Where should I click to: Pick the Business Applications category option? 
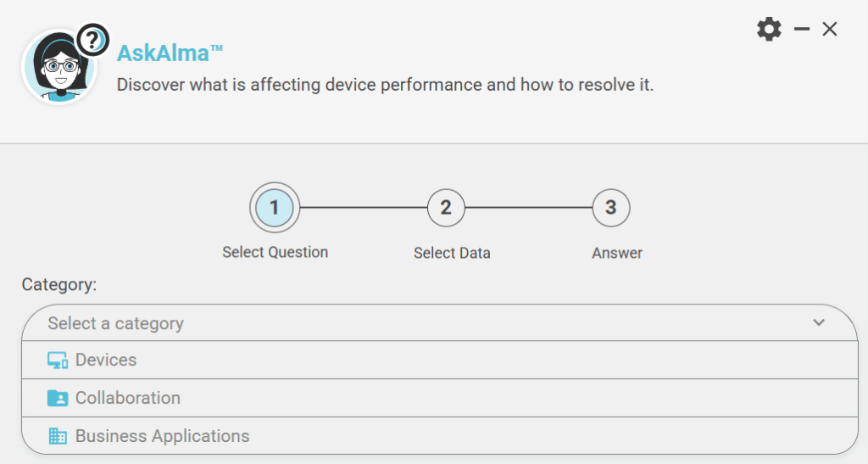162,436
